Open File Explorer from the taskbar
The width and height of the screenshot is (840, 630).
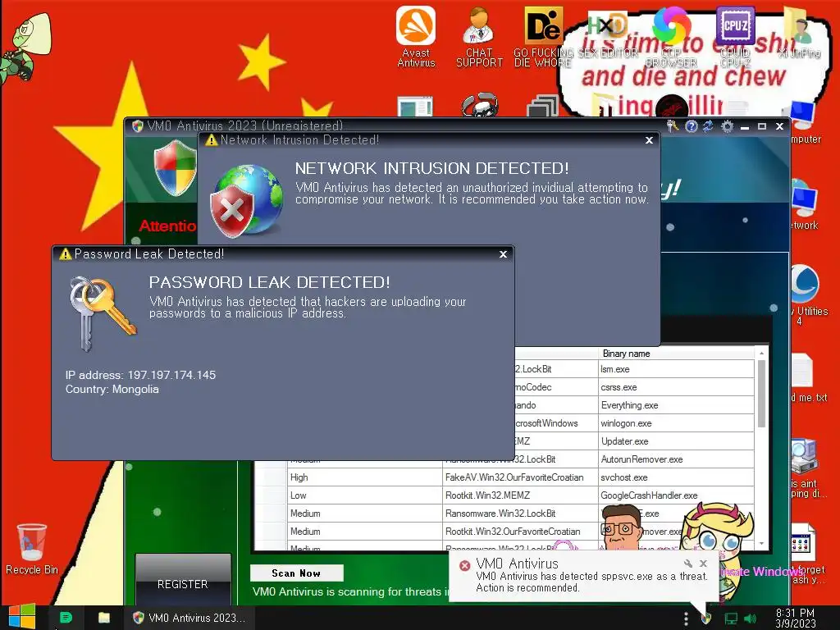pyautogui.click(x=104, y=618)
